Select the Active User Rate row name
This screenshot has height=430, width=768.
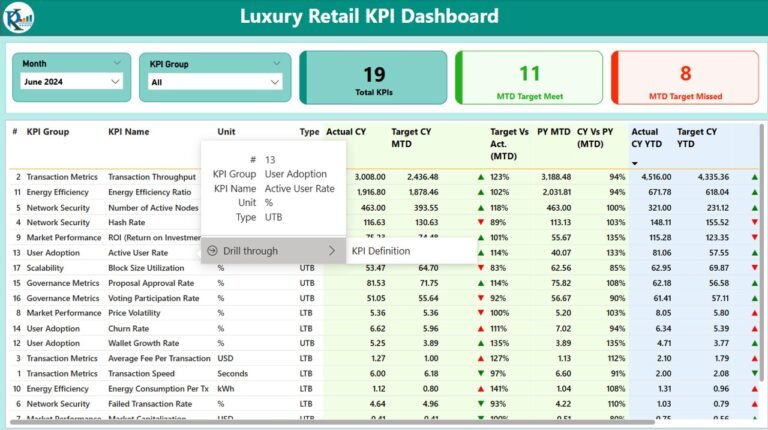tap(138, 253)
